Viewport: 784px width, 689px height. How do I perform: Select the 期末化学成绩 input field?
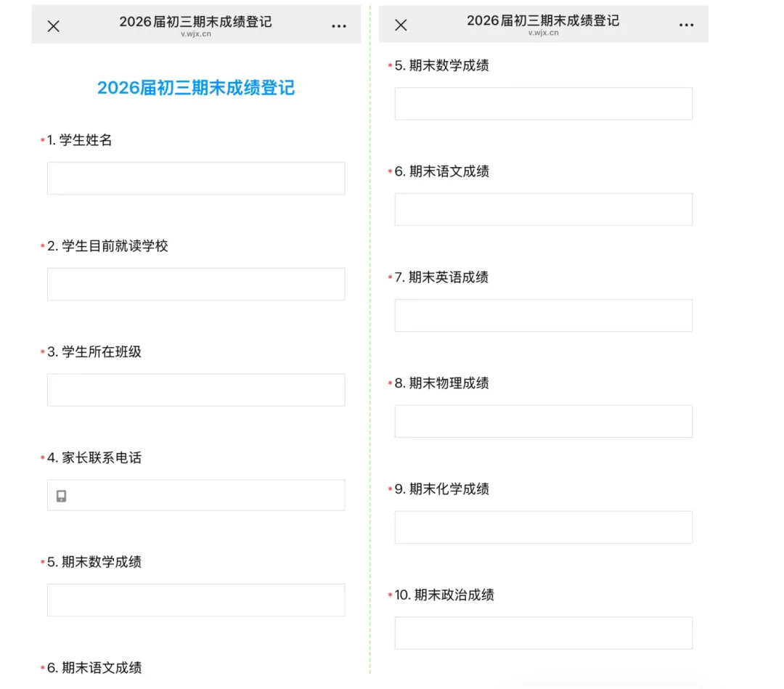pyautogui.click(x=542, y=527)
